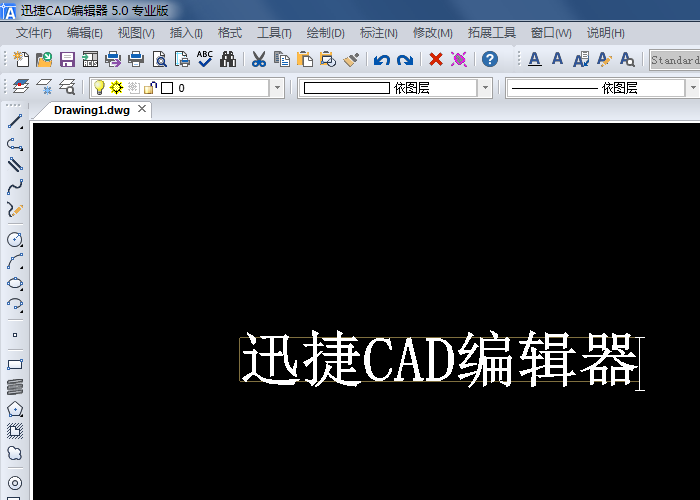Open the 视图(V) menu
This screenshot has height=500, width=700.
(x=136, y=33)
